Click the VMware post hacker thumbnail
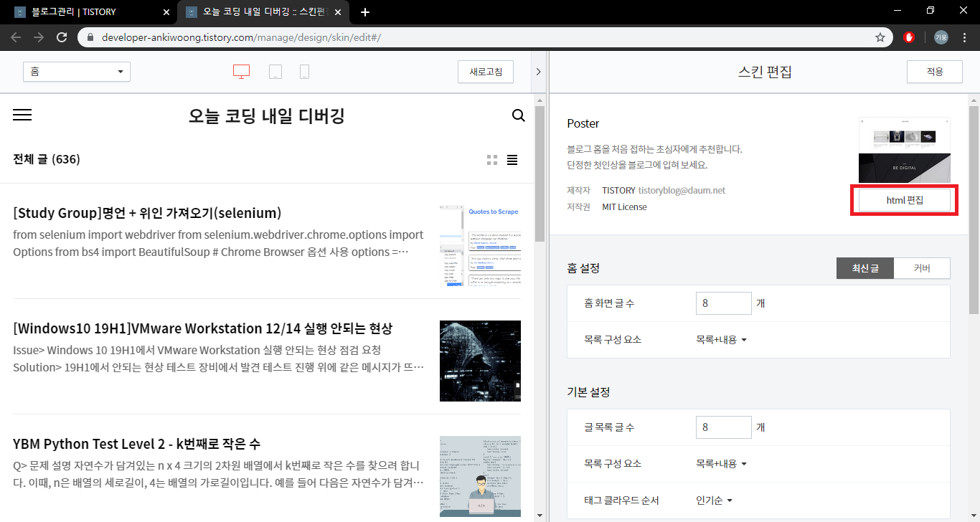 point(480,361)
